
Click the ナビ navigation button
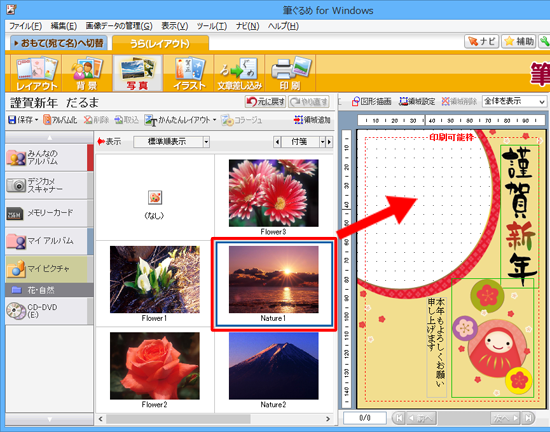pos(482,42)
